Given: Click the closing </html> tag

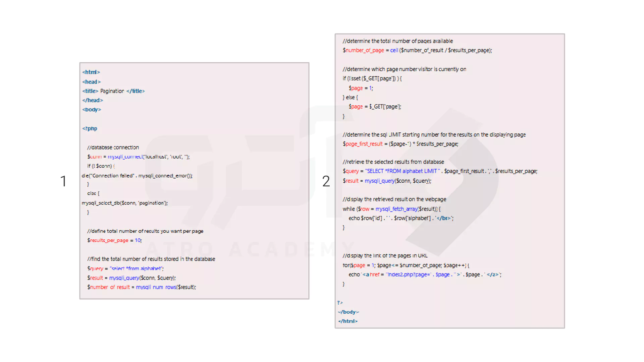Looking at the screenshot, I should pos(348,321).
